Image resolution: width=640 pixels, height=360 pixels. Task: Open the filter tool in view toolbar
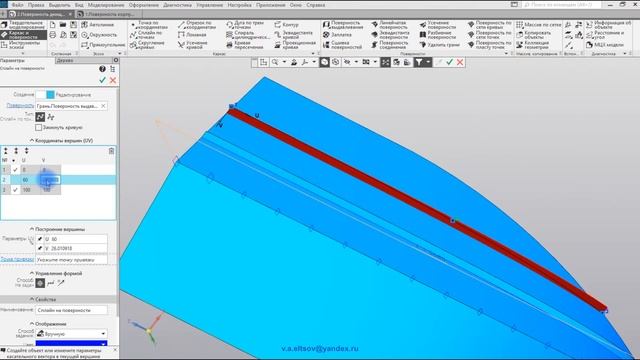click(419, 62)
